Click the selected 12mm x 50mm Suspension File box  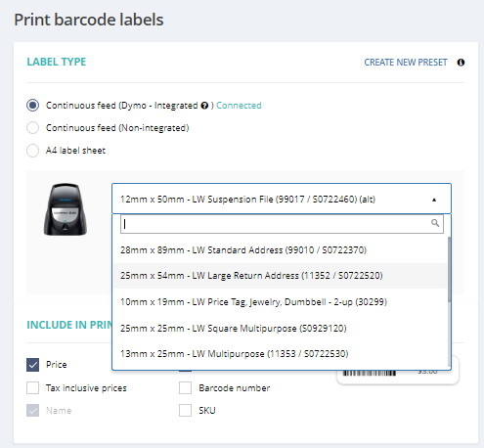tap(282, 199)
